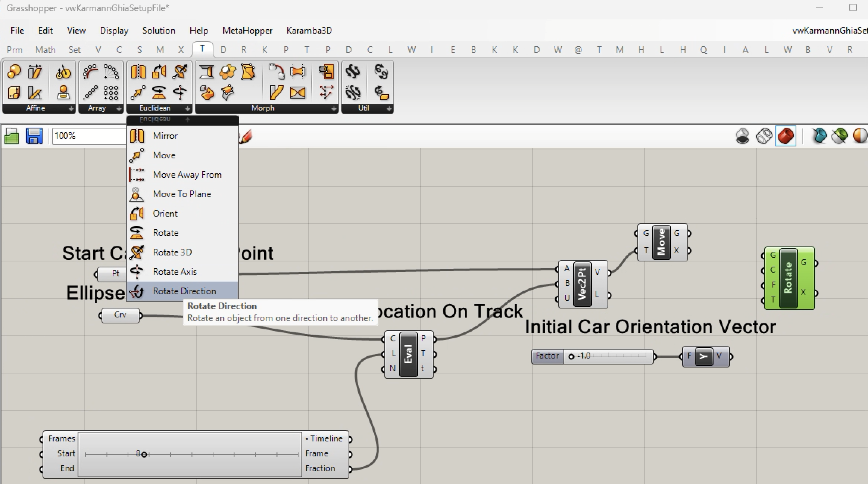The width and height of the screenshot is (868, 484).
Task: Click the Disable preview icon in the canvas toolbar
Action: (742, 136)
